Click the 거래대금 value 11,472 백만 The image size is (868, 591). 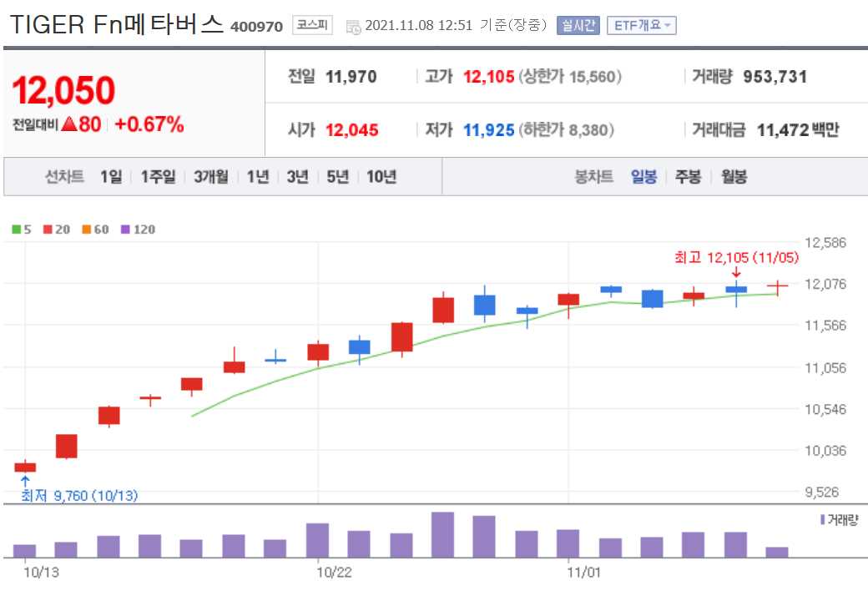(798, 130)
